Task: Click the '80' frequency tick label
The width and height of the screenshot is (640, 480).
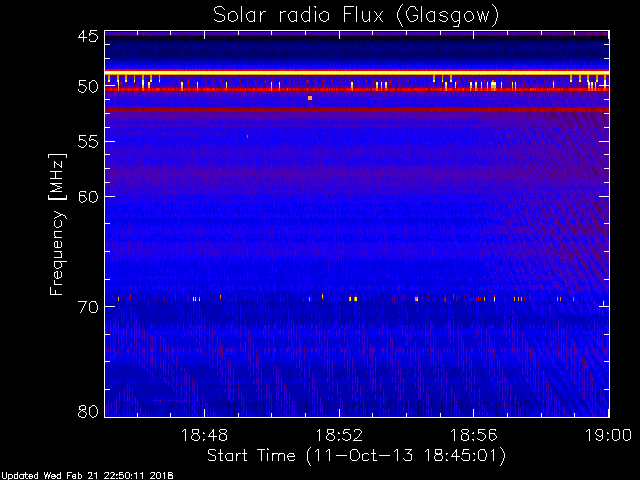Action: (x=88, y=411)
